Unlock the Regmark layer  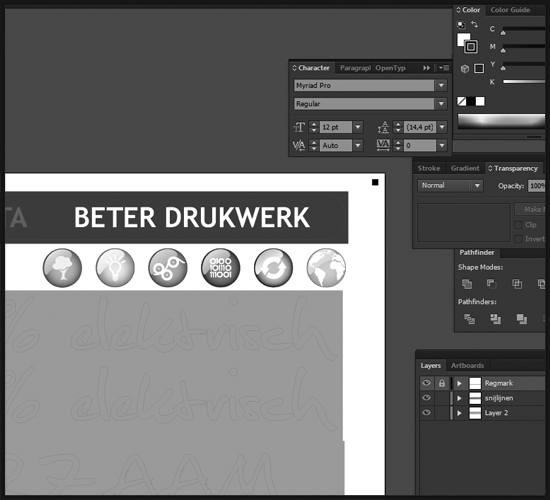click(442, 383)
